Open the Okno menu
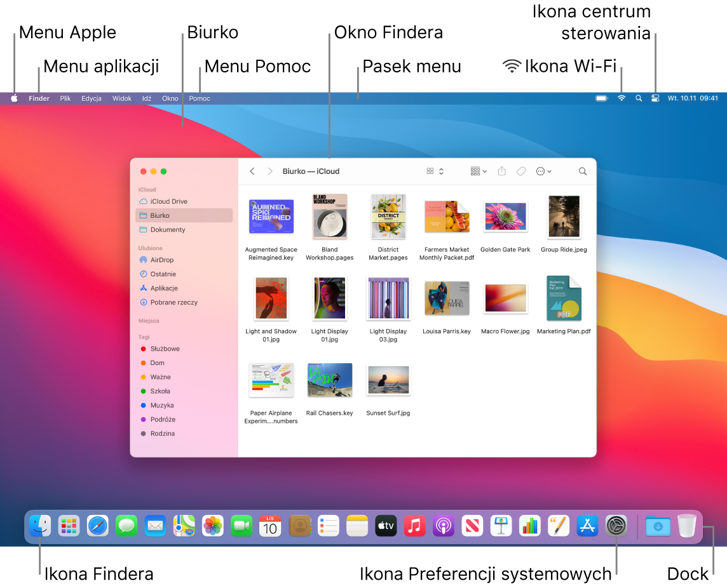 tap(170, 98)
